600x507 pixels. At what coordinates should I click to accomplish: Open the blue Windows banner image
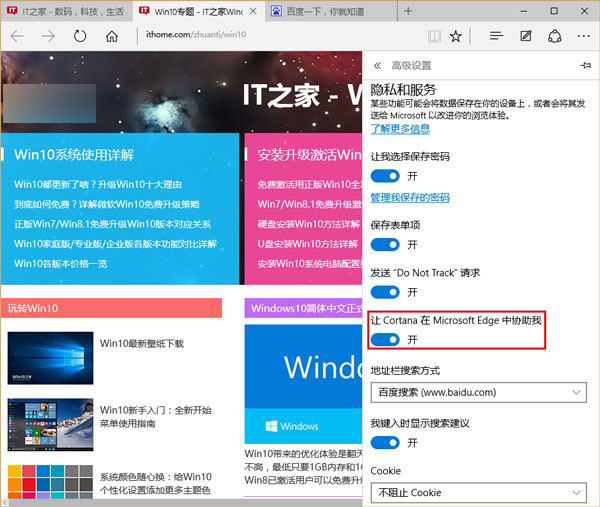point(303,384)
